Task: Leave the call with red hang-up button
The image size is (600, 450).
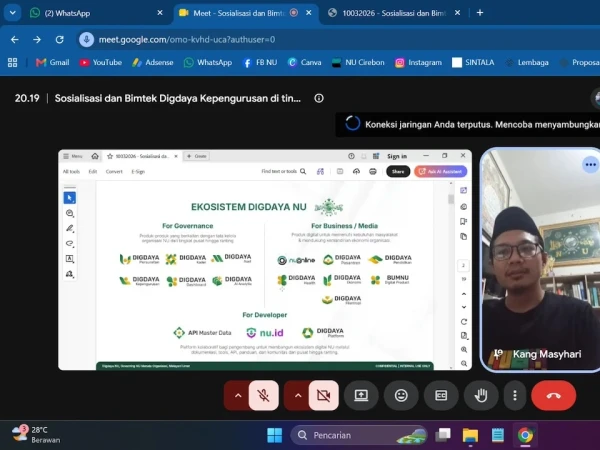Action: (x=553, y=395)
